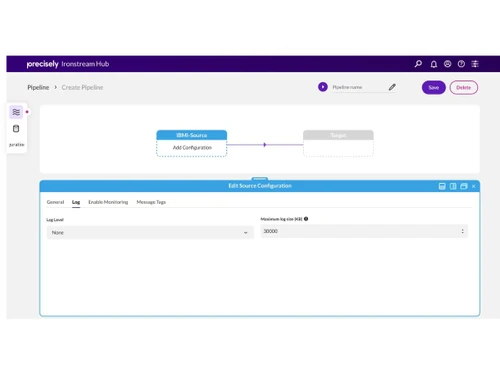The height and width of the screenshot is (375, 500).
Task: Click the Maximum log size stepper arrows
Action: [x=462, y=231]
